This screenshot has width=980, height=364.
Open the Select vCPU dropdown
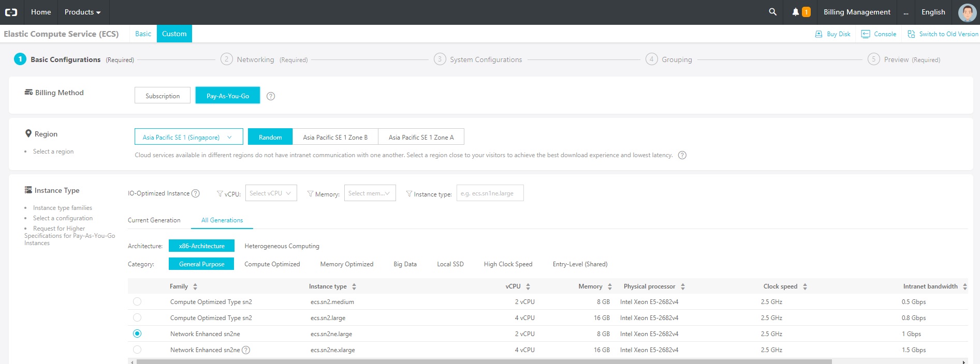point(271,193)
